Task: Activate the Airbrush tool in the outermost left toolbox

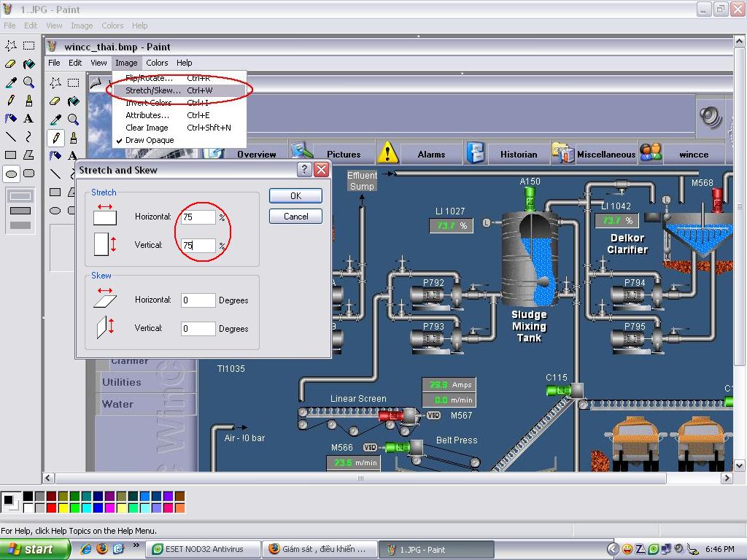Action: click(x=11, y=118)
